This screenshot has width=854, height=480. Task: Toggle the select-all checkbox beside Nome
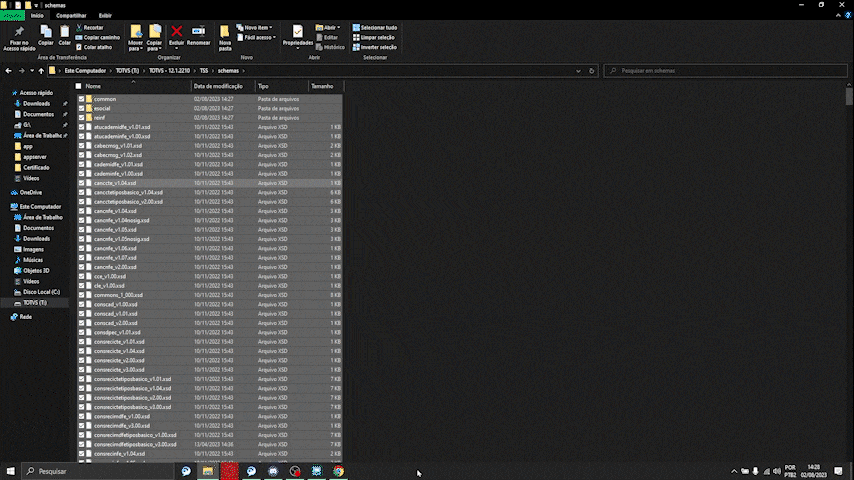tap(78, 86)
